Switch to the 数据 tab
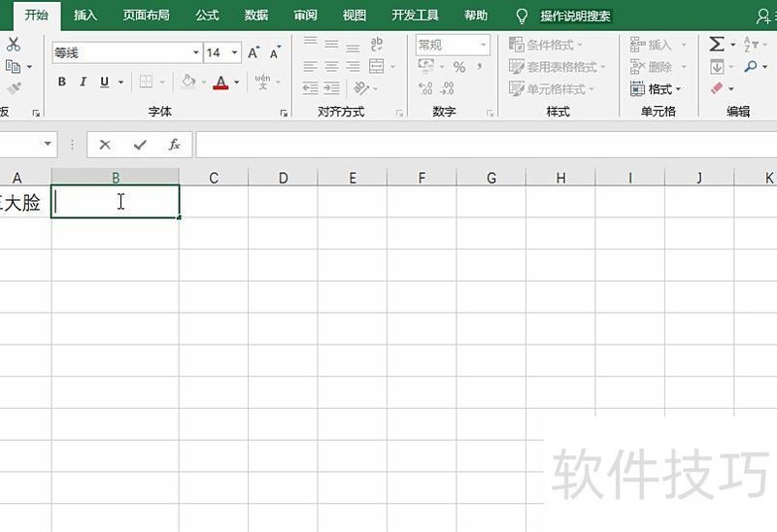 (256, 16)
